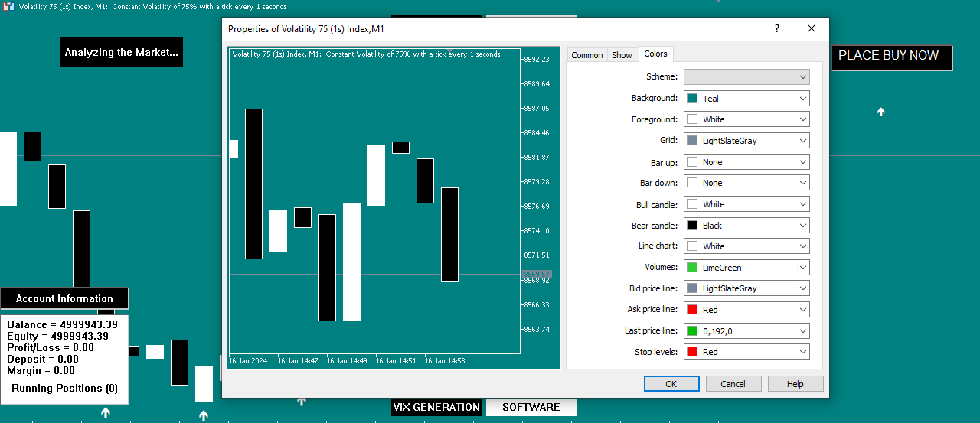
Task: Click the 8592.23 price label in preview
Action: click(x=537, y=59)
